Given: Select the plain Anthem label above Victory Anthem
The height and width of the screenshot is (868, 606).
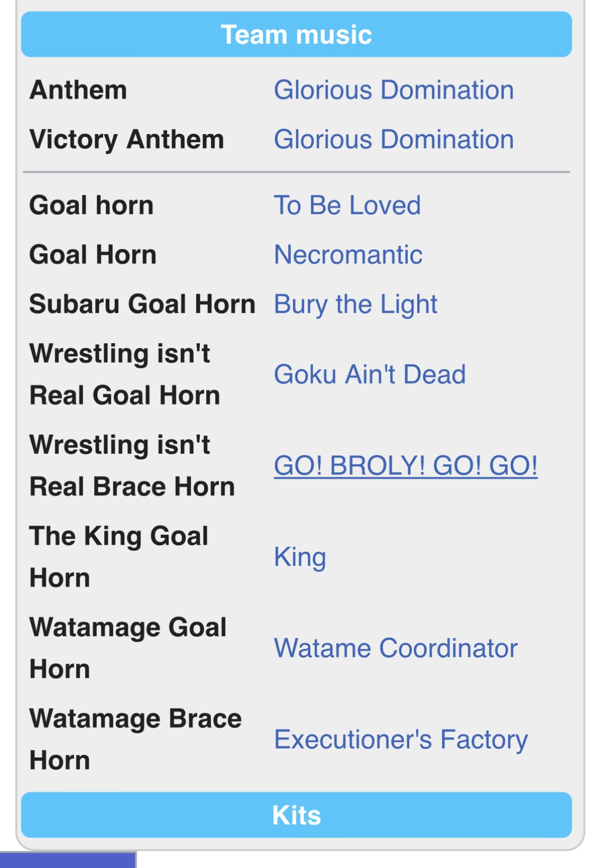Looking at the screenshot, I should tap(78, 90).
